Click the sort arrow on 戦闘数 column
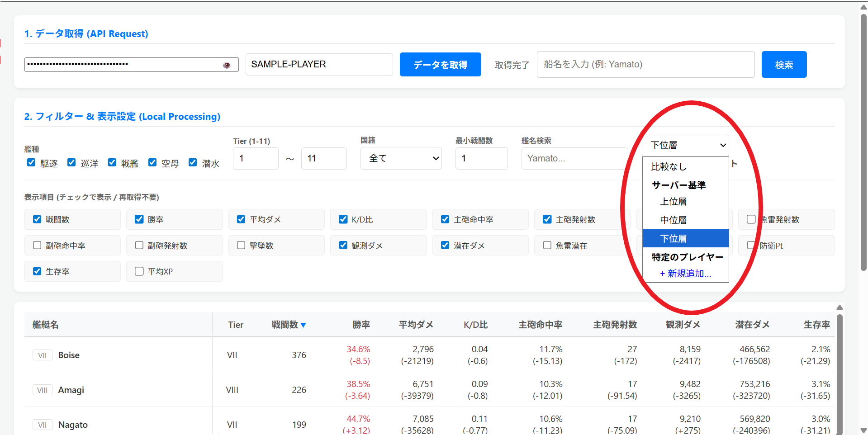The width and height of the screenshot is (868, 435). (303, 325)
